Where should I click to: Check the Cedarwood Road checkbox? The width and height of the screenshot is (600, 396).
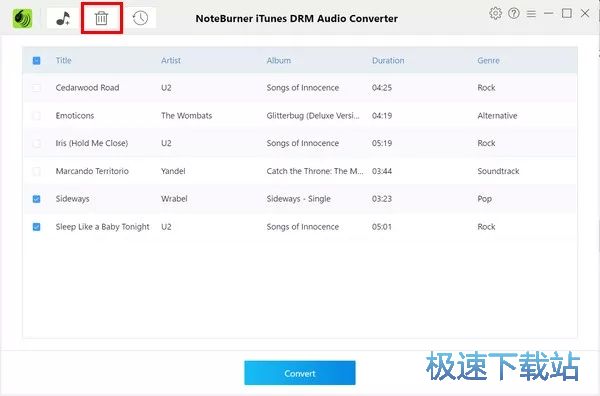pos(36,88)
